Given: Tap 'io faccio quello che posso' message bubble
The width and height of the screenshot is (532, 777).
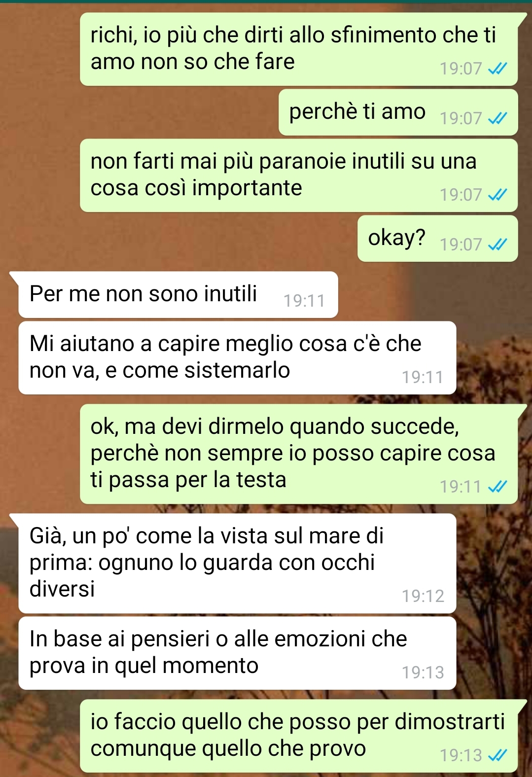Looking at the screenshot, I should coord(299,736).
